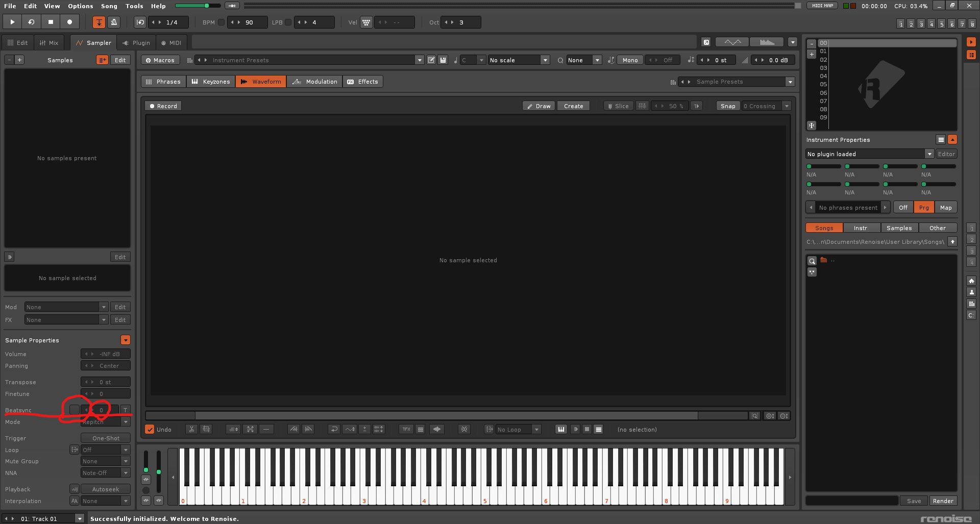Click the Autoseek button
The width and height of the screenshot is (980, 524).
(106, 489)
